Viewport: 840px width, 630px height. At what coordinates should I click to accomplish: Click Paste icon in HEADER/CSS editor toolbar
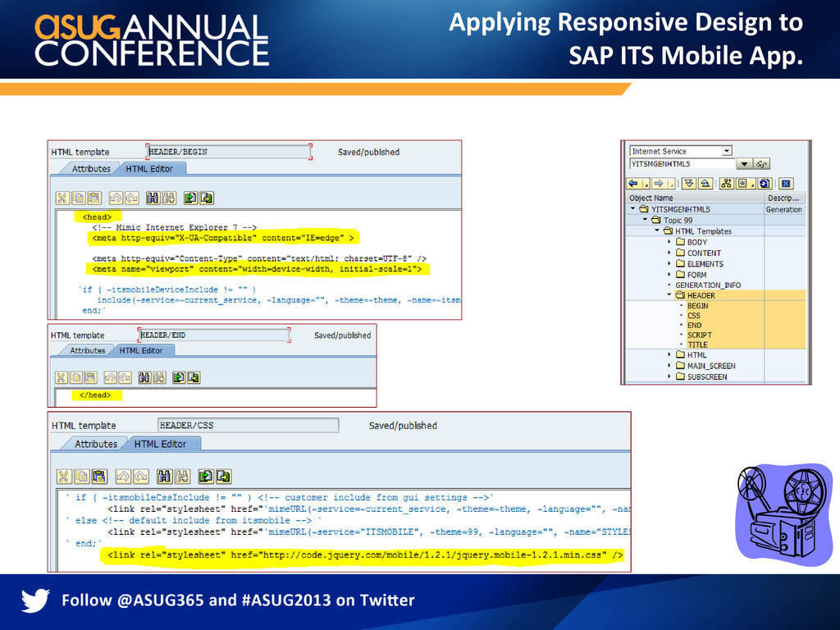point(99,477)
